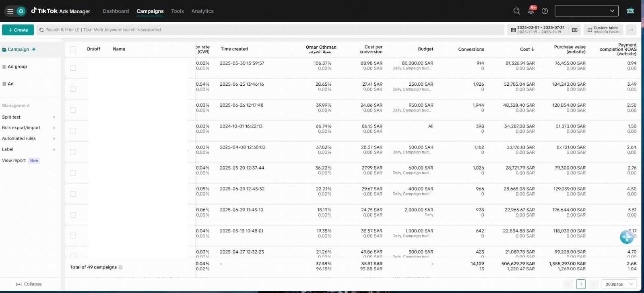Click the plus icon next to Campaign
Viewport: 644px width, 293px height.
point(34,50)
